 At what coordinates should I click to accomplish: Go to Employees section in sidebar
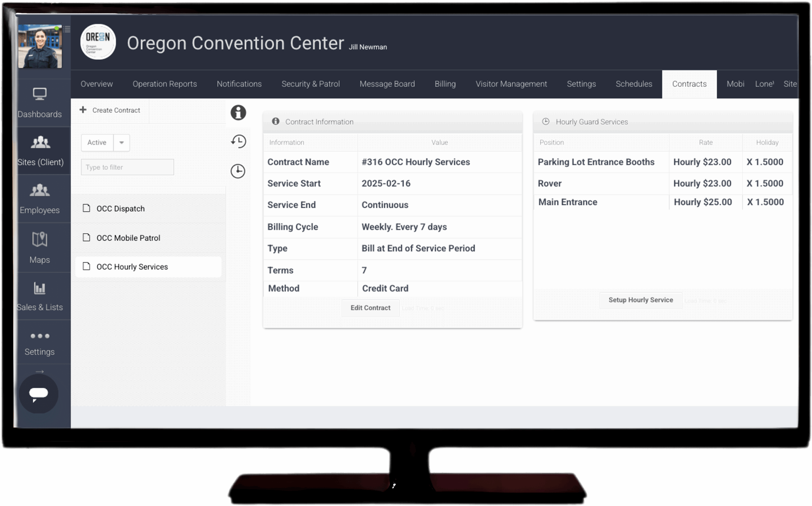[x=40, y=199]
